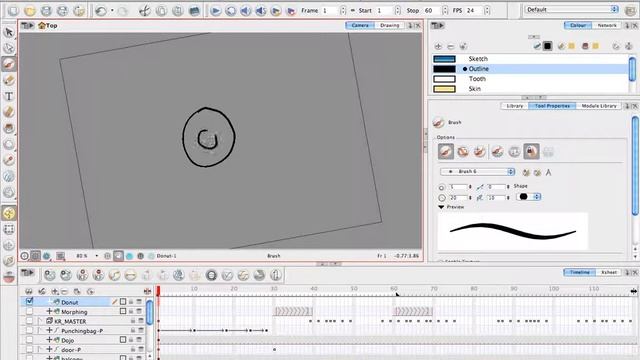Select the Dojo layer
Image resolution: width=640 pixels, height=360 pixels.
point(67,340)
